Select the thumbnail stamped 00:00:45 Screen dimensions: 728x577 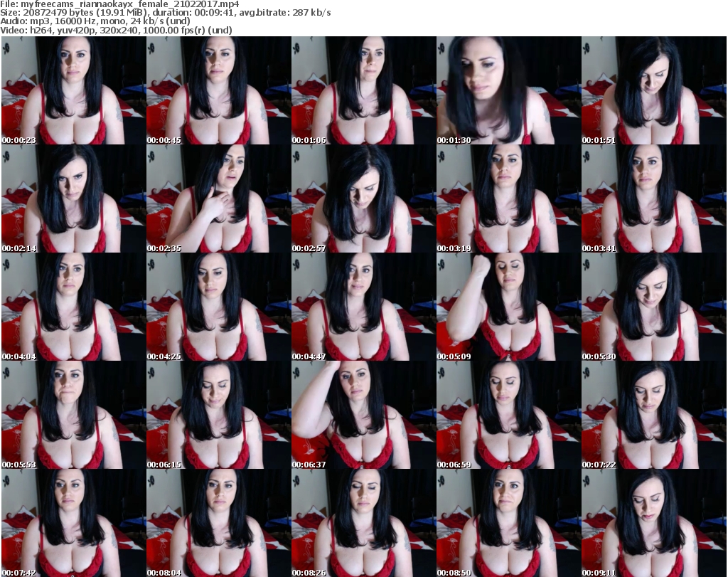point(219,90)
